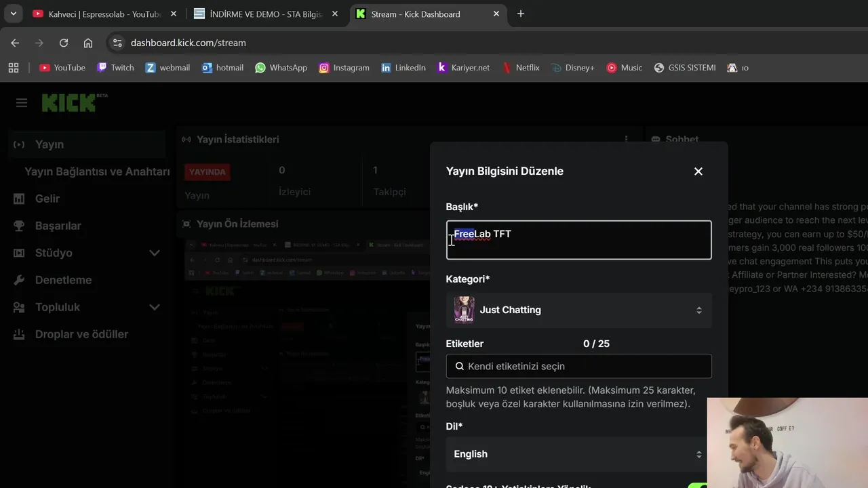
Task: Click the Stüdyo film icon
Action: tap(20, 253)
